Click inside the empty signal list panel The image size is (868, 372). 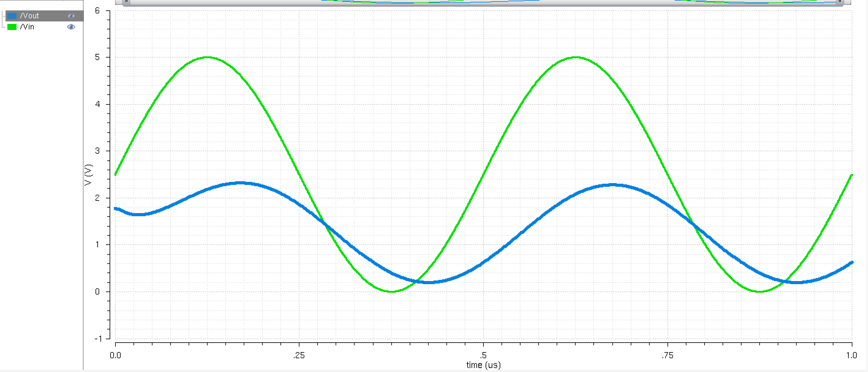[x=40, y=168]
